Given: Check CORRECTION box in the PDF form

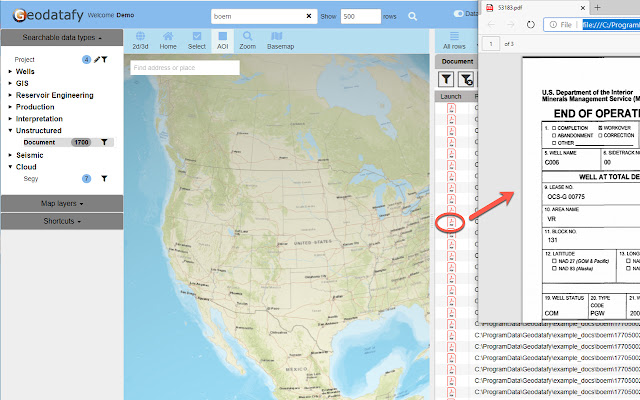Looking at the screenshot, I should point(600,135).
